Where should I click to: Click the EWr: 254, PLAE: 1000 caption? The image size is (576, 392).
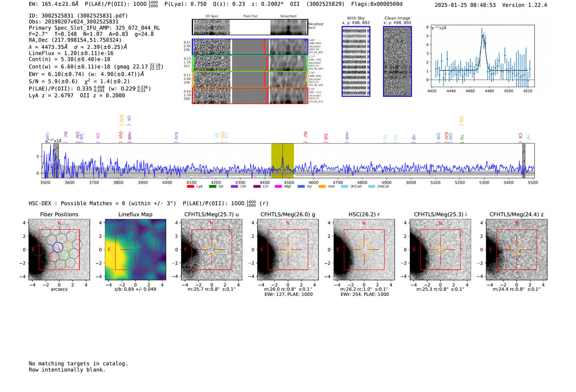point(365,295)
